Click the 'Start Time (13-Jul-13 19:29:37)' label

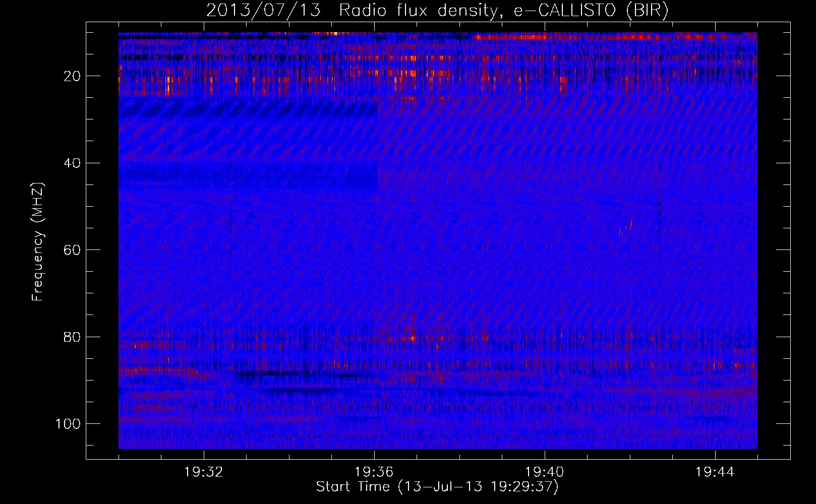coord(437,487)
